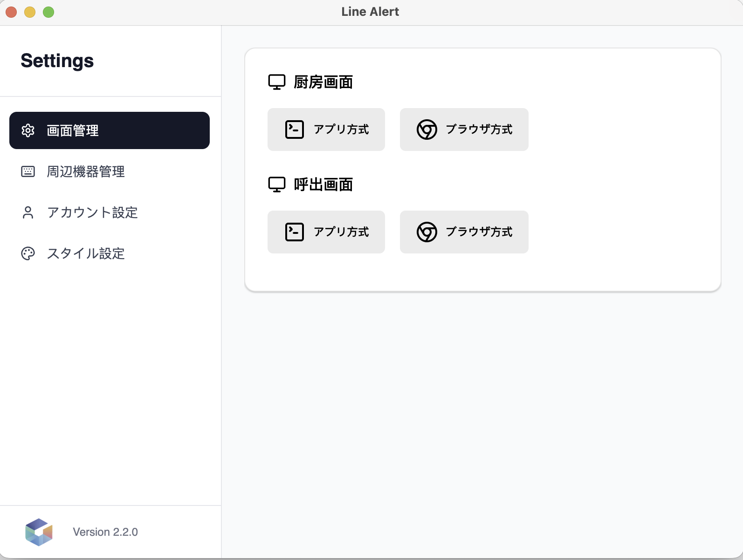
Task: Launch 厨房画面 with ブラウザ方式 button
Action: (464, 130)
